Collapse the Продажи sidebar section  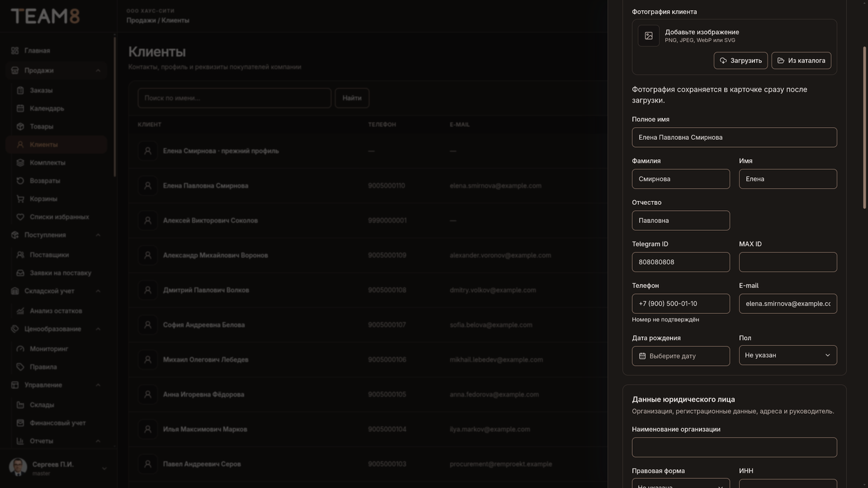point(98,70)
